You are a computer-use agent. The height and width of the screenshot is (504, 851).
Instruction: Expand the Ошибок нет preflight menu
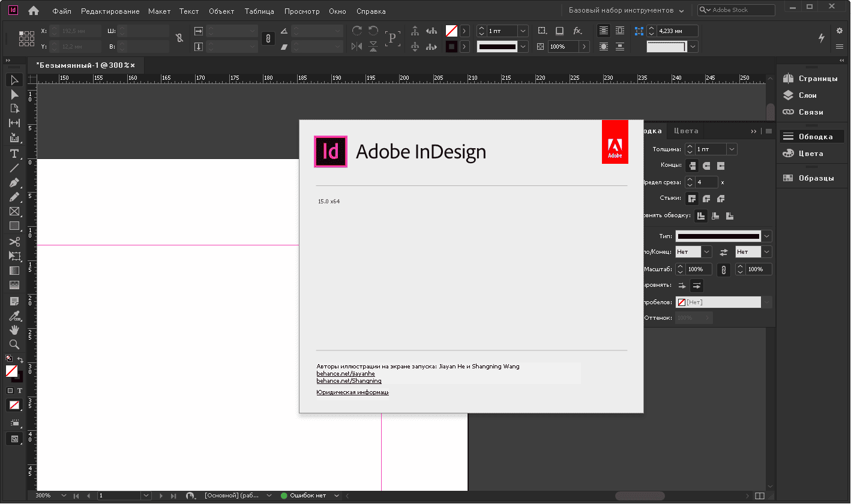(x=337, y=496)
